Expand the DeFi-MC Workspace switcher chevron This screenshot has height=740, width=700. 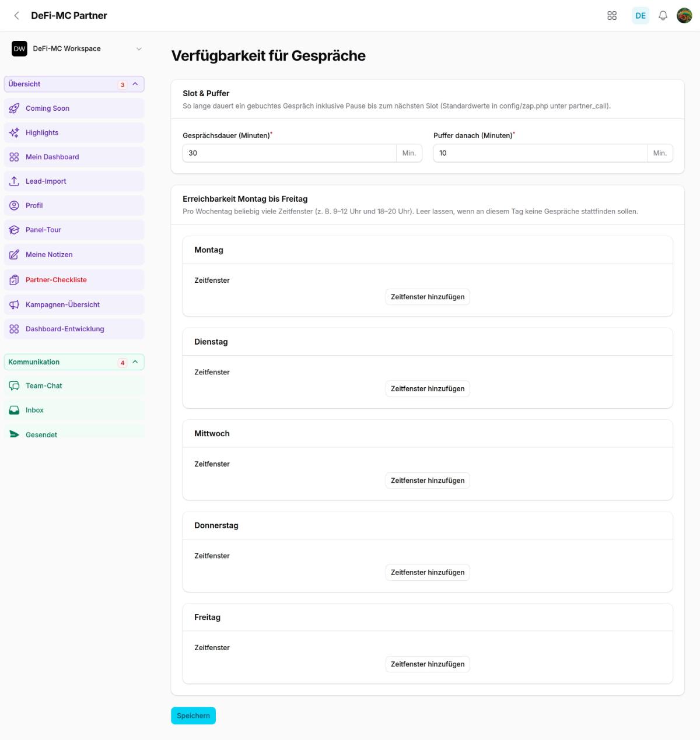click(x=139, y=49)
